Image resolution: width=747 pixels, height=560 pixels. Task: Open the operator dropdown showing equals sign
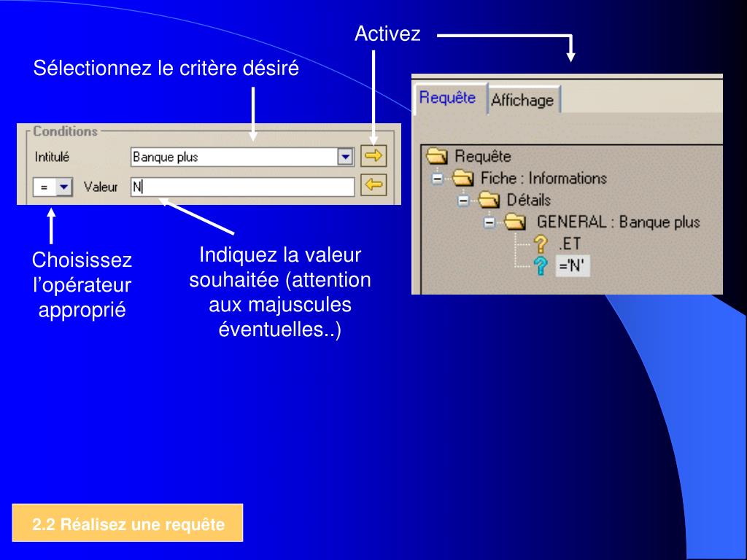(64, 187)
